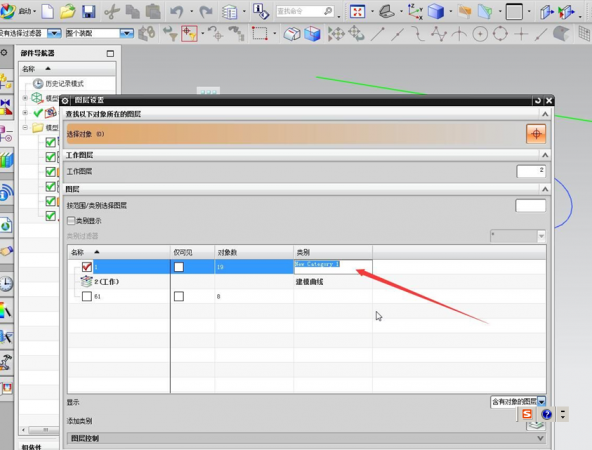The image size is (592, 450).
Task: Click the dashed rectangle selection icon
Action: point(260,34)
